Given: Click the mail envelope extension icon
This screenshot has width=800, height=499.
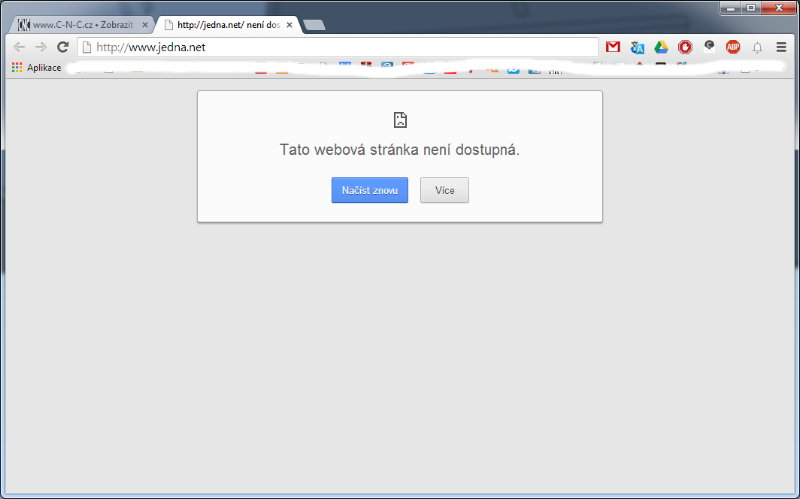Looking at the screenshot, I should (x=709, y=47).
